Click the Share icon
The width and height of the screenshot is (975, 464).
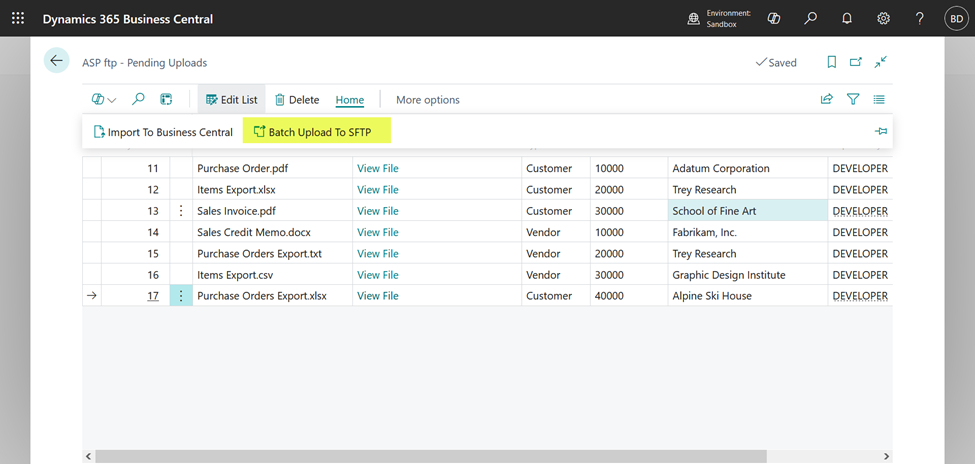826,99
